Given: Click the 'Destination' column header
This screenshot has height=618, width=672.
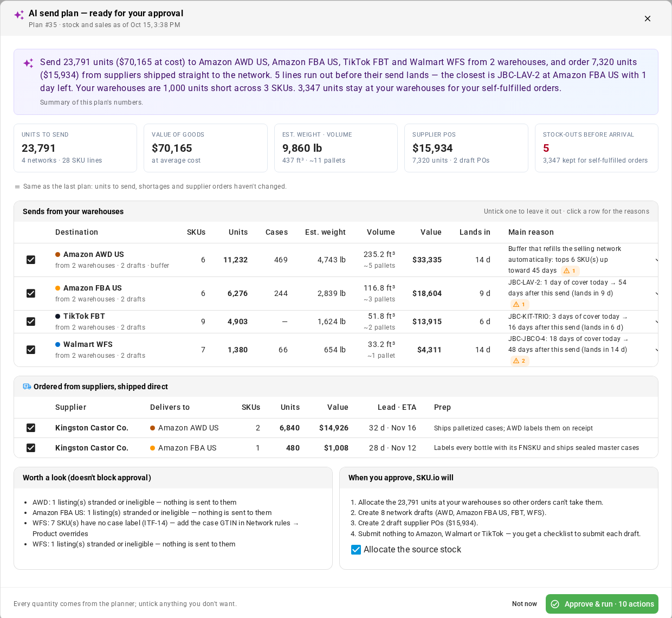Looking at the screenshot, I should [x=76, y=232].
